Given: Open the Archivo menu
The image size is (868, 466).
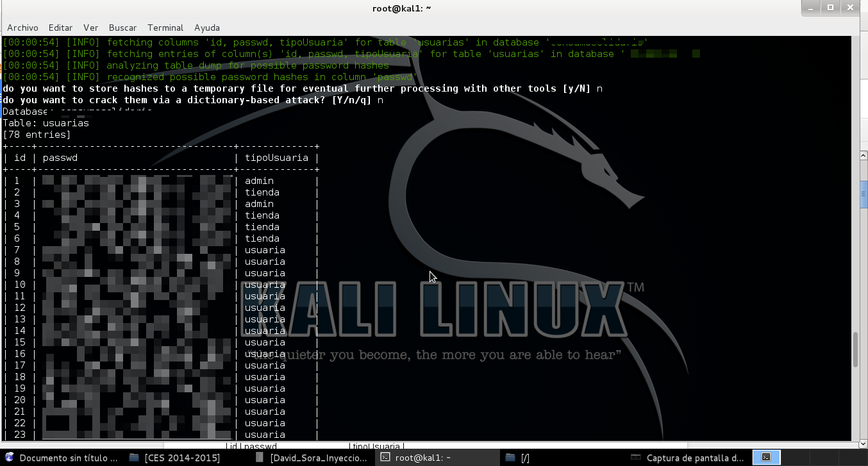Looking at the screenshot, I should (23, 28).
